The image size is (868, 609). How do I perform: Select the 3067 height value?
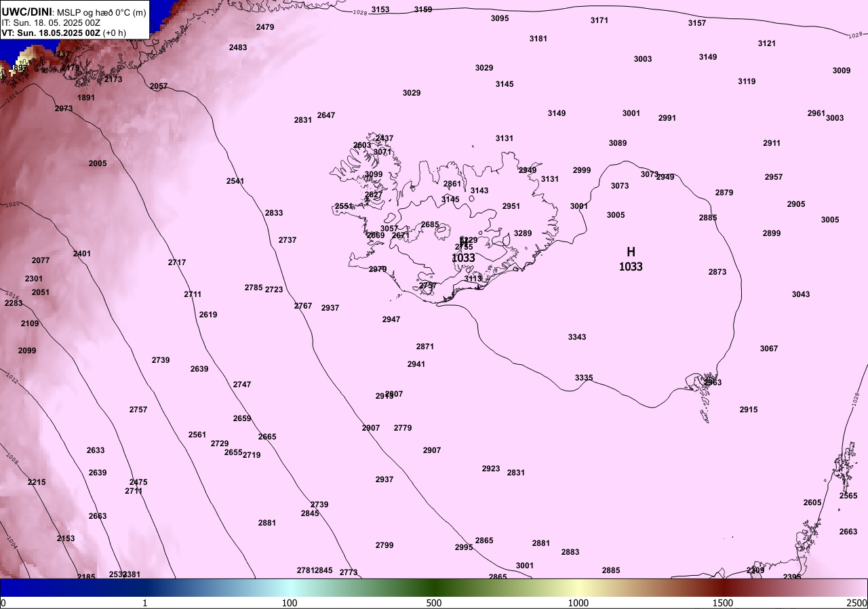coord(769,349)
